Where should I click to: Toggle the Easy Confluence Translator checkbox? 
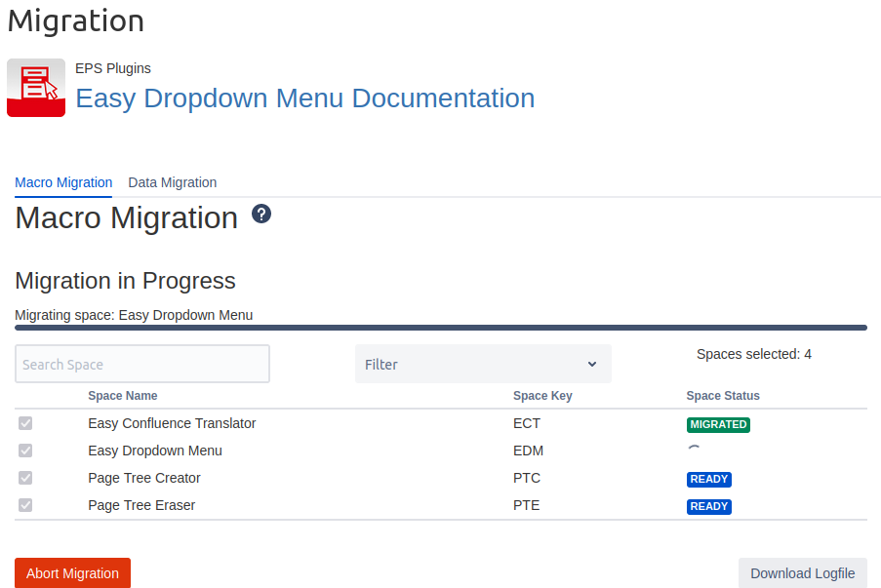pos(25,423)
